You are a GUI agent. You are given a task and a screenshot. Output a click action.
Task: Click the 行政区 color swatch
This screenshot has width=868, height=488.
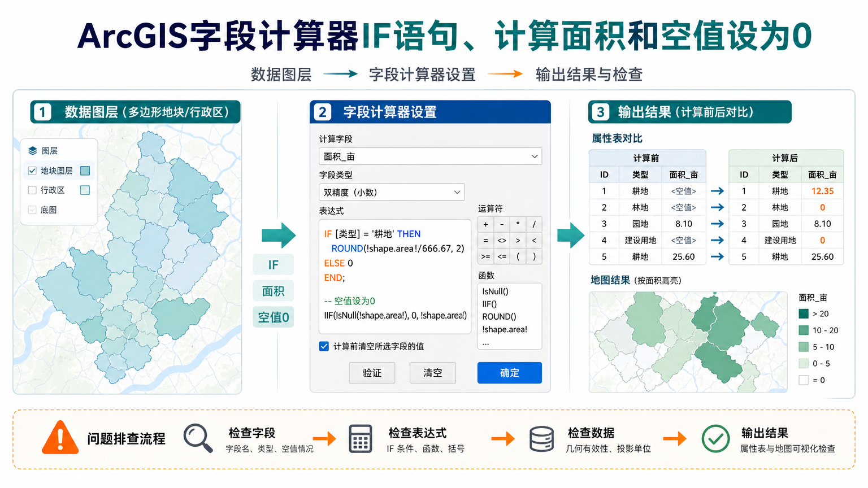85,190
